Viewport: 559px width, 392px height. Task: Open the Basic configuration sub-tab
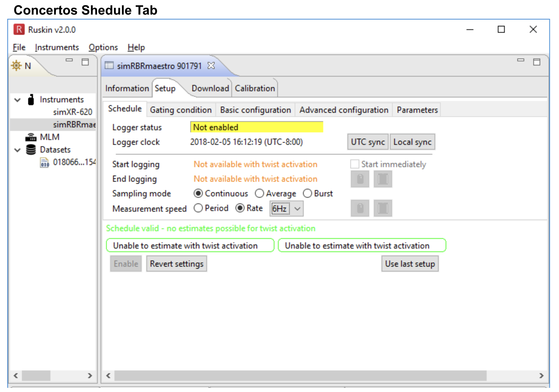pyautogui.click(x=255, y=110)
